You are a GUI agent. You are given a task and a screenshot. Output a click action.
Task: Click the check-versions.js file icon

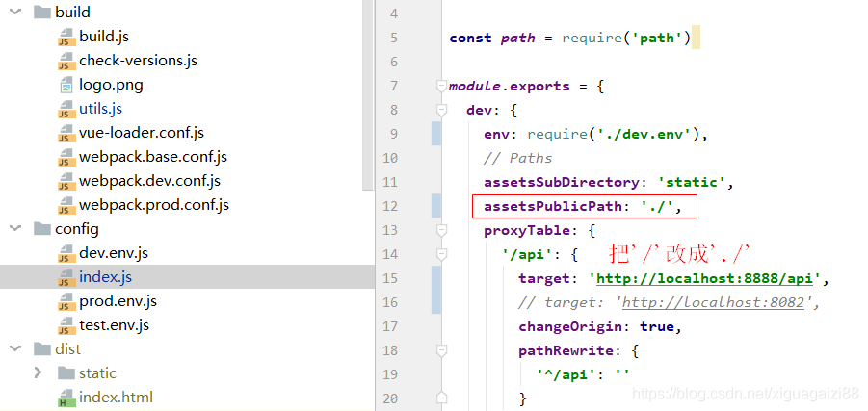click(x=66, y=61)
